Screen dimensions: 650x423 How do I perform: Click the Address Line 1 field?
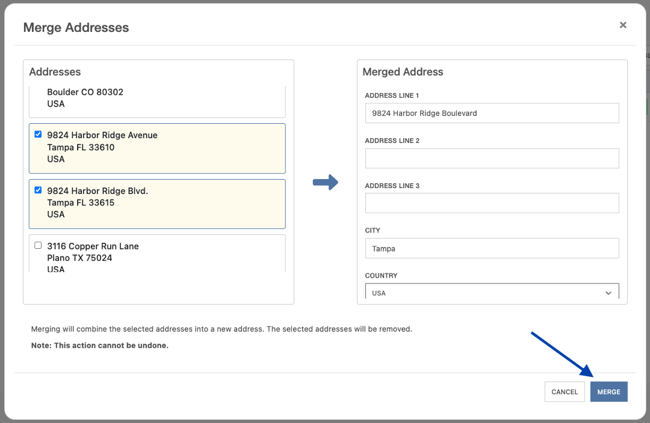pyautogui.click(x=491, y=113)
